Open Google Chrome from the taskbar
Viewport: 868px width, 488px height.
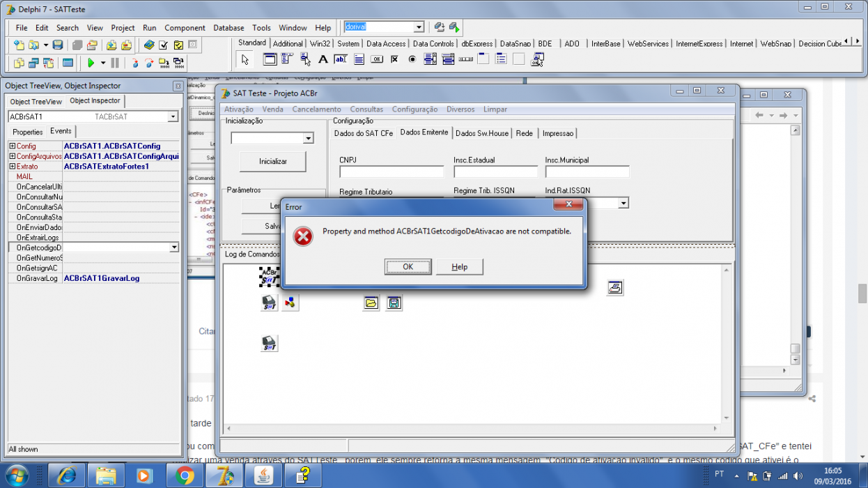pos(185,475)
